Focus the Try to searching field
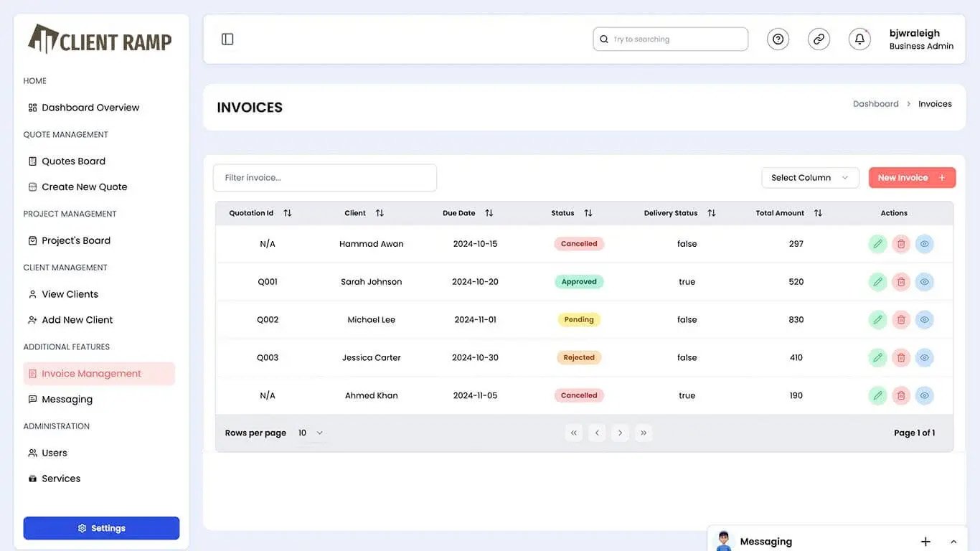The image size is (980, 551). pyautogui.click(x=670, y=39)
